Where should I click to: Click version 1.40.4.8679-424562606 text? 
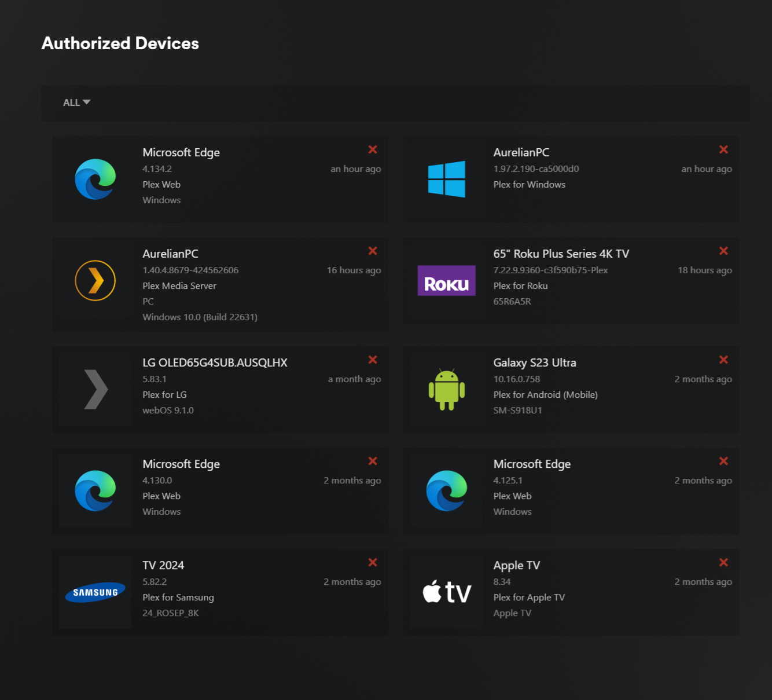[x=190, y=270]
